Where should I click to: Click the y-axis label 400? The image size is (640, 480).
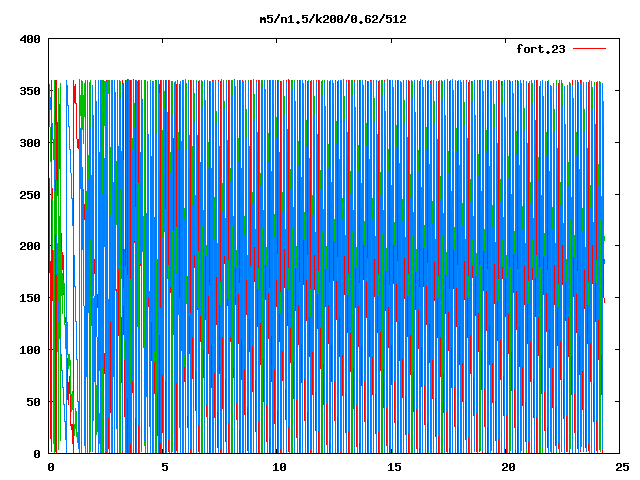[x=30, y=39]
